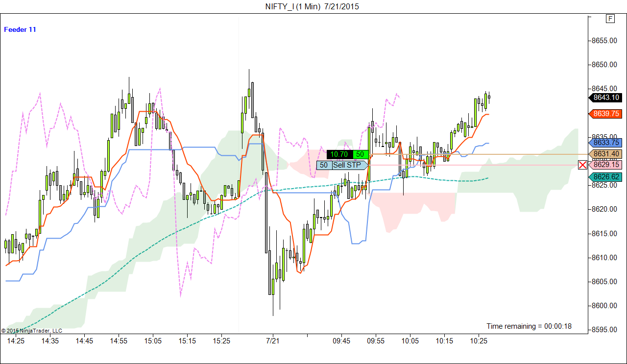
Task: Click the 8605.00 price axis label
Action: coord(605,282)
